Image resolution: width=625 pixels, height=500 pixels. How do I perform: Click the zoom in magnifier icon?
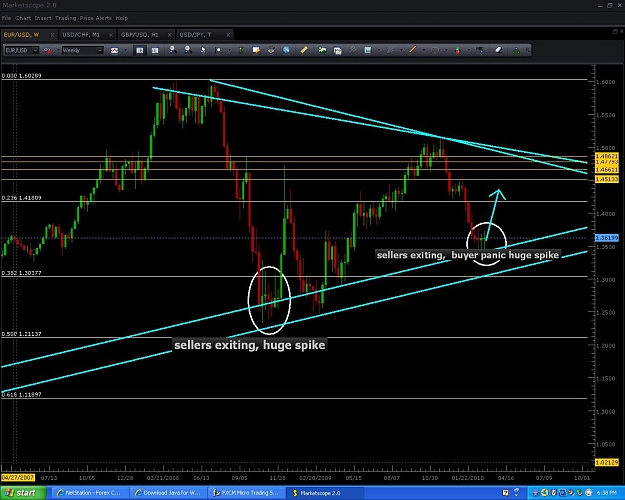(173, 50)
